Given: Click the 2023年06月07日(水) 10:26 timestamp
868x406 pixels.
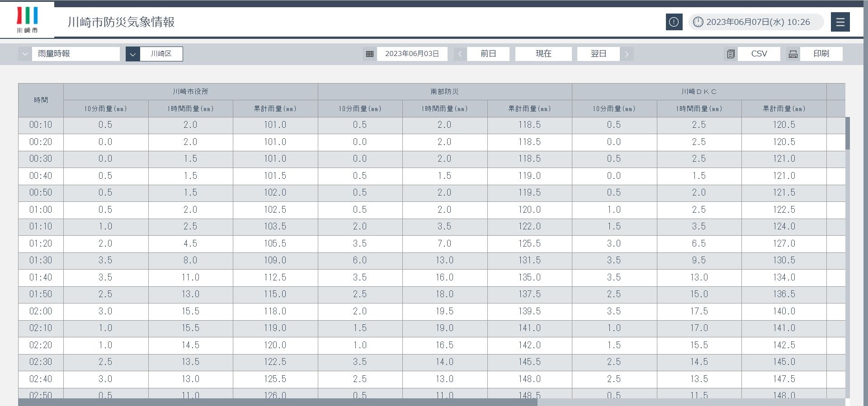Looking at the screenshot, I should pyautogui.click(x=758, y=22).
